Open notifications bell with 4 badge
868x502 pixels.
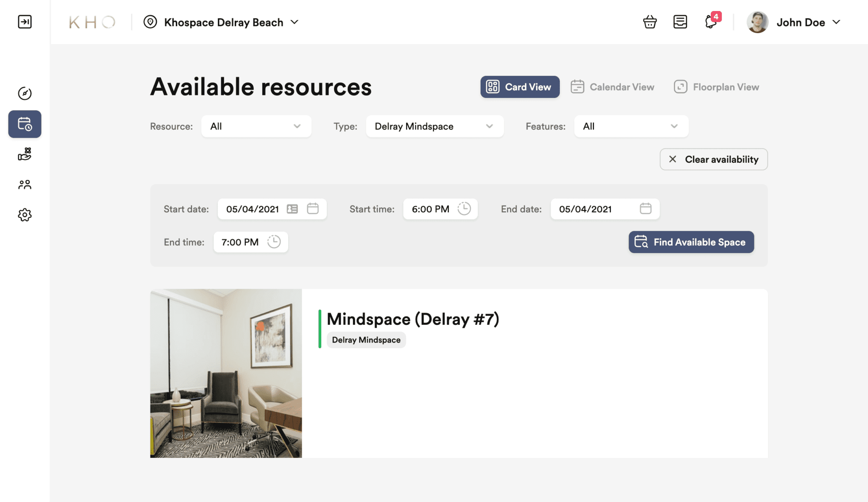[x=712, y=21]
